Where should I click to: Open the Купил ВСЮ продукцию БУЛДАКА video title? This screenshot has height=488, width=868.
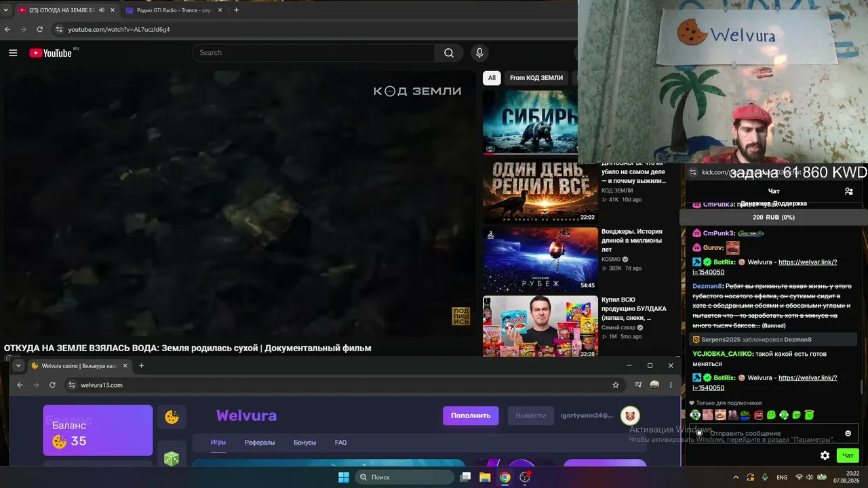(634, 308)
